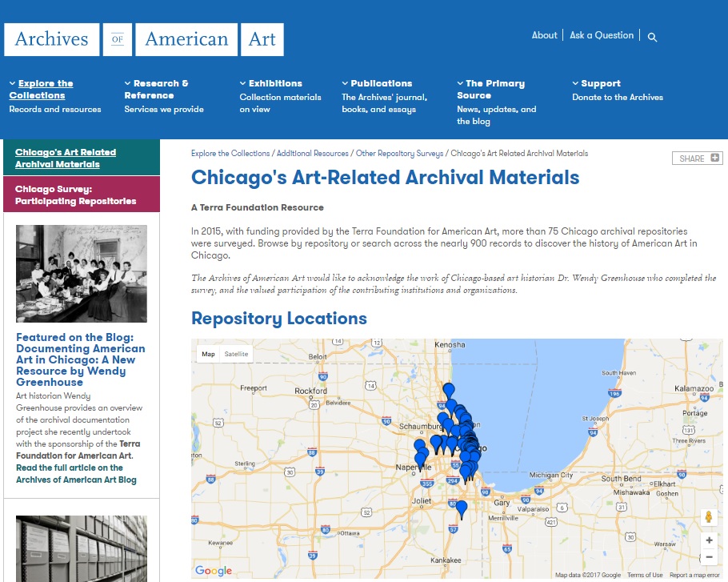Click the Repository Locations heading
728x582 pixels.
point(279,319)
